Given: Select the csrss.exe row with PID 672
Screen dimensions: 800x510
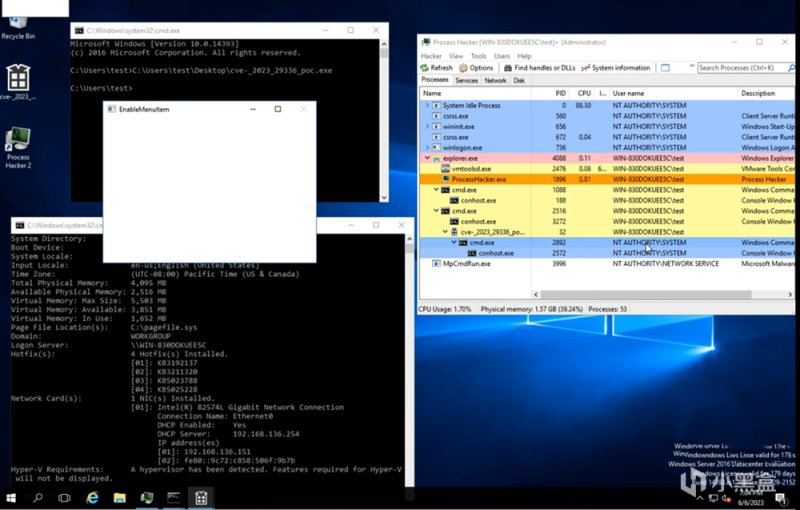Looking at the screenshot, I should (607, 137).
